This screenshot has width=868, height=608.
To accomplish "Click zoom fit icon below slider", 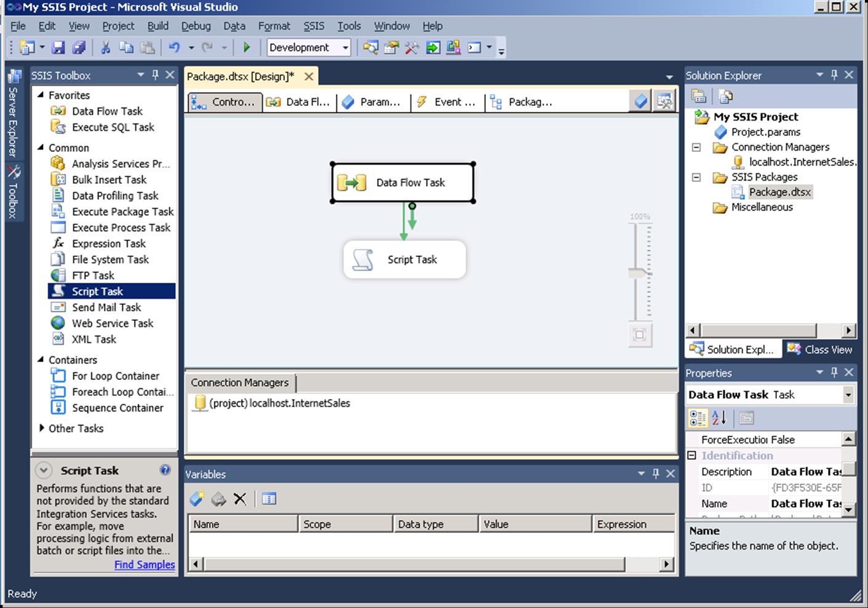I will pyautogui.click(x=640, y=335).
